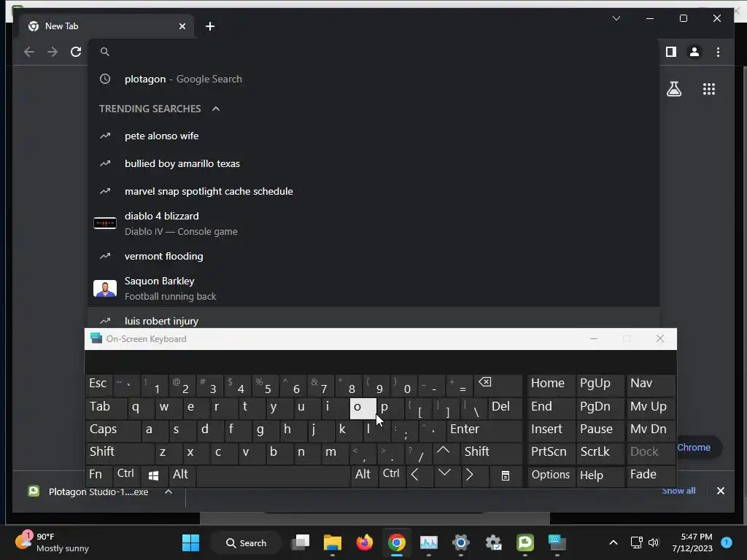Image resolution: width=747 pixels, height=560 pixels.
Task: Click the Esc key on keyboard
Action: pyautogui.click(x=99, y=384)
